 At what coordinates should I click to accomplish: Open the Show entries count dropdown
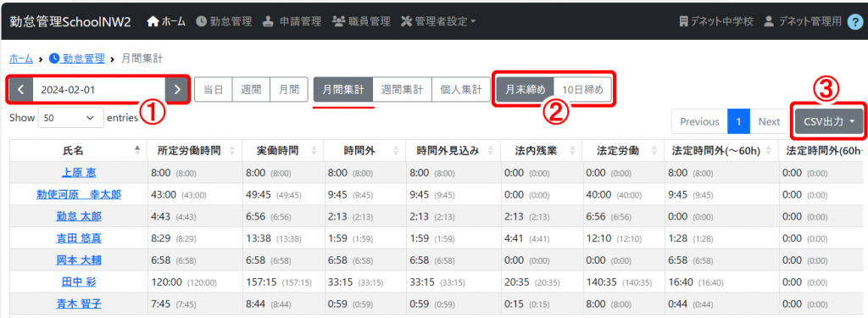(x=70, y=118)
